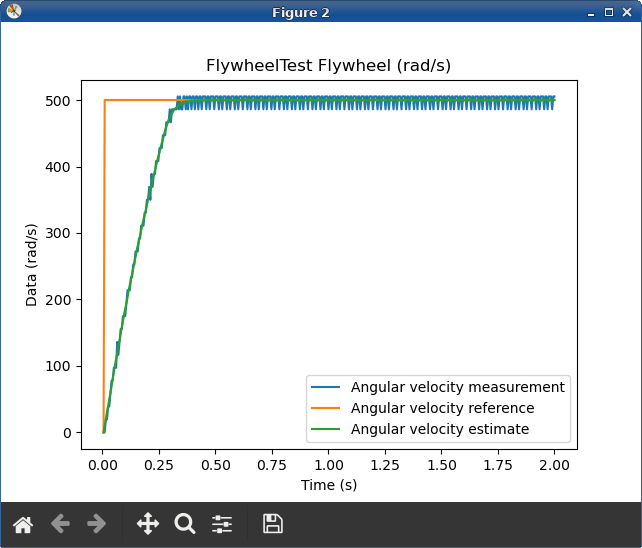
Task: Go back to previous view arrow
Action: click(60, 524)
